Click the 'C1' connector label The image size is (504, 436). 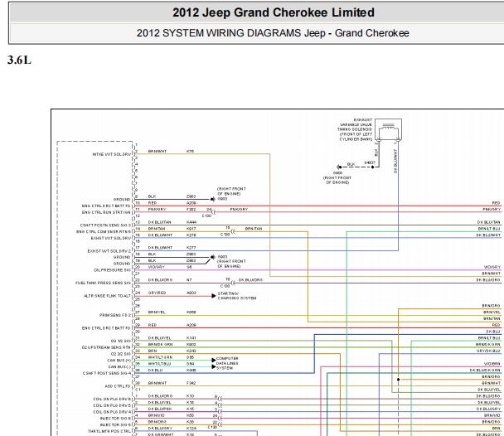pyautogui.click(x=138, y=390)
